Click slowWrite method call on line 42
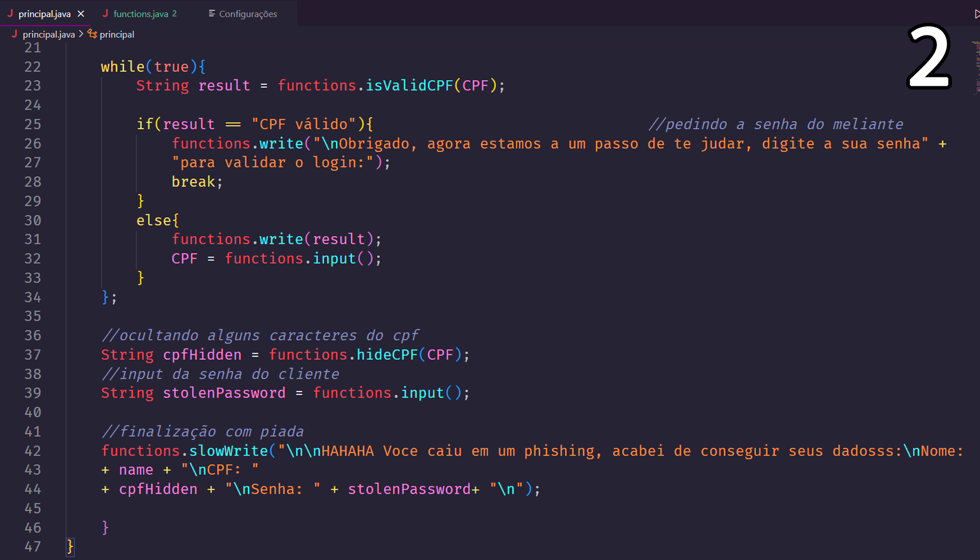980x560 pixels. (x=228, y=451)
